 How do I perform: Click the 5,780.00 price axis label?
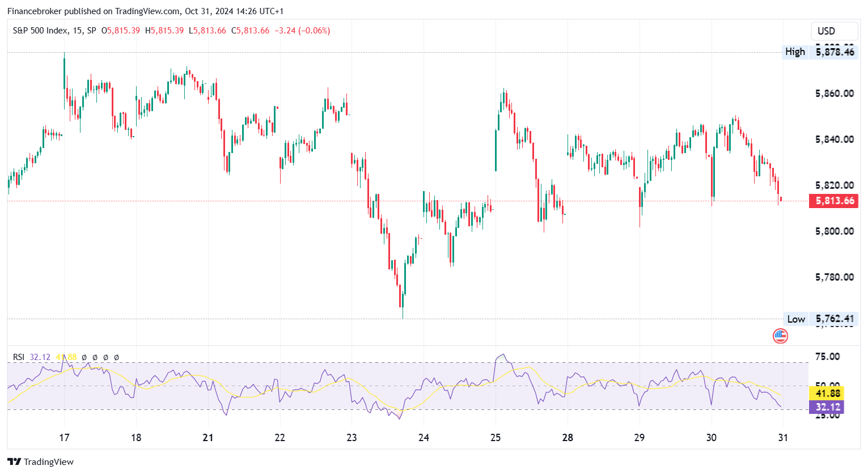834,277
